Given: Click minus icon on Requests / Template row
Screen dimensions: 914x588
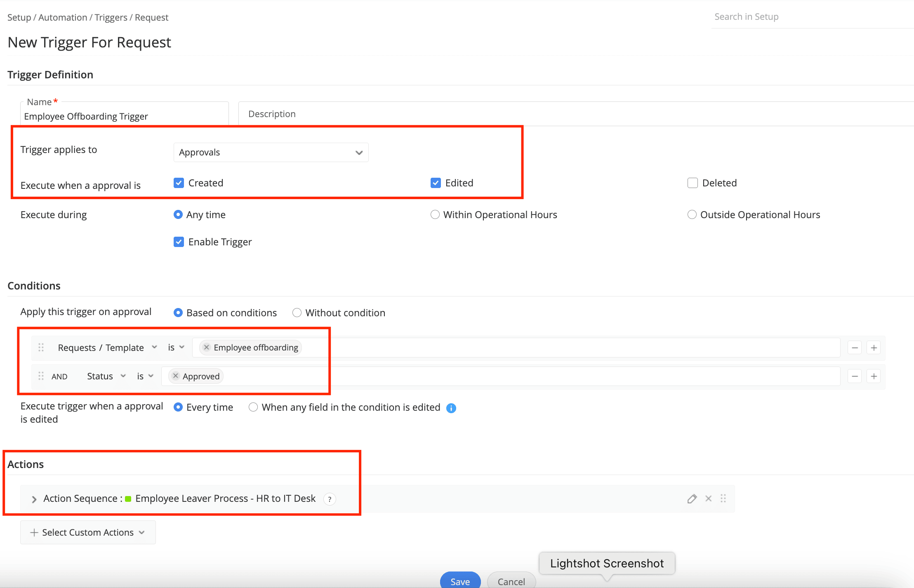Looking at the screenshot, I should 855,348.
